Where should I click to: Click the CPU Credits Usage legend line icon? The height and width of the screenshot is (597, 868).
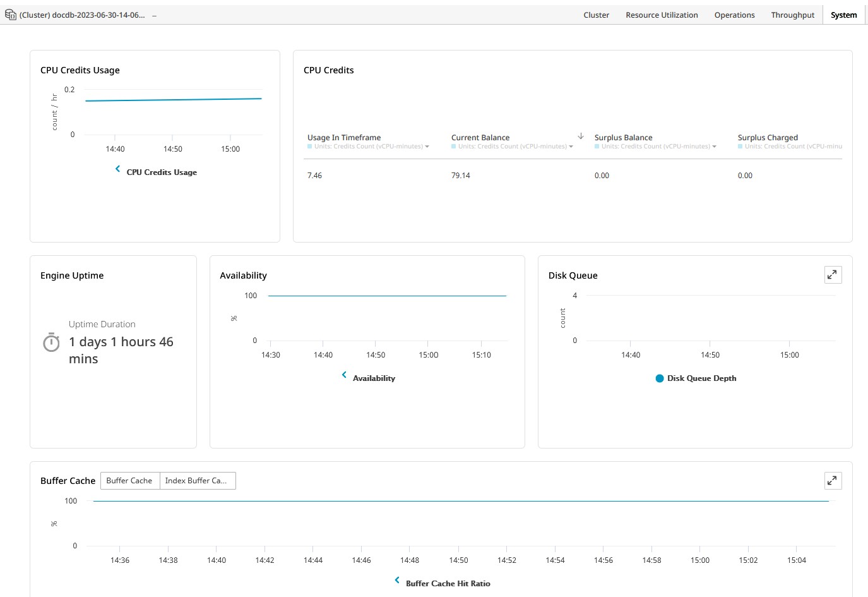click(x=117, y=169)
